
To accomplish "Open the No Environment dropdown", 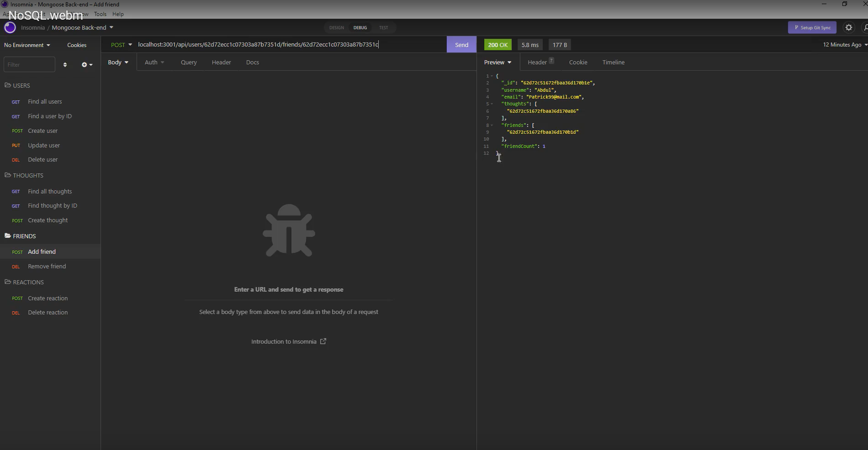I will coord(27,45).
